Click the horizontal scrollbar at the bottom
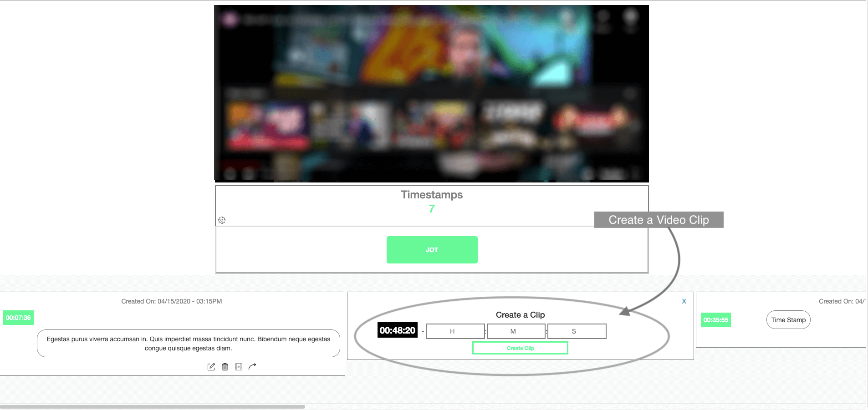The image size is (868, 410). point(153,407)
